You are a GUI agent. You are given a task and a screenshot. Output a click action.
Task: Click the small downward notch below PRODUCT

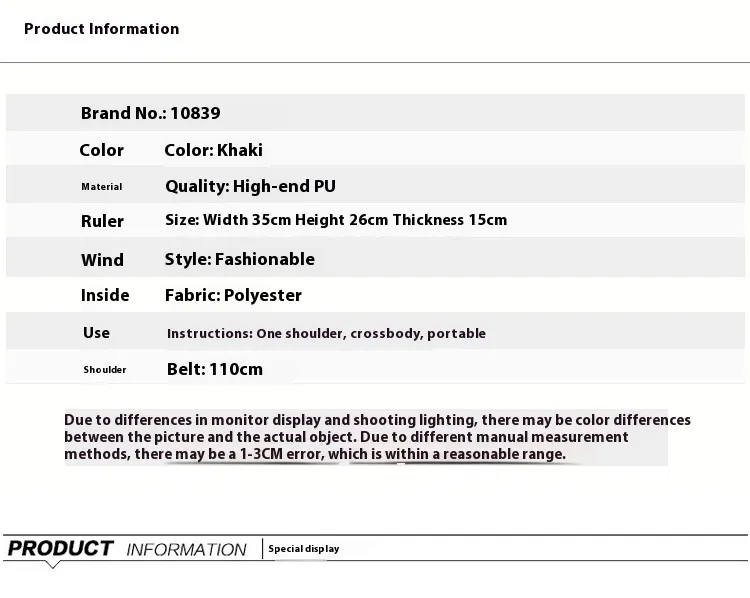pyautogui.click(x=53, y=566)
